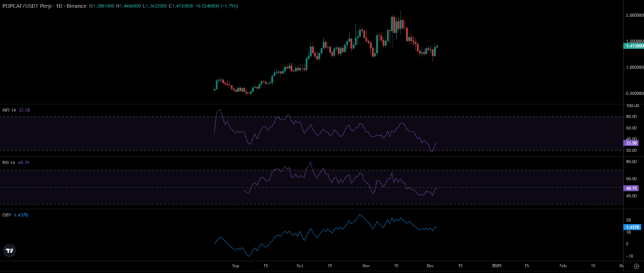Select the RSI value tag 48.75 on axis
Viewport: 644px width, 273px height.
[x=630, y=188]
